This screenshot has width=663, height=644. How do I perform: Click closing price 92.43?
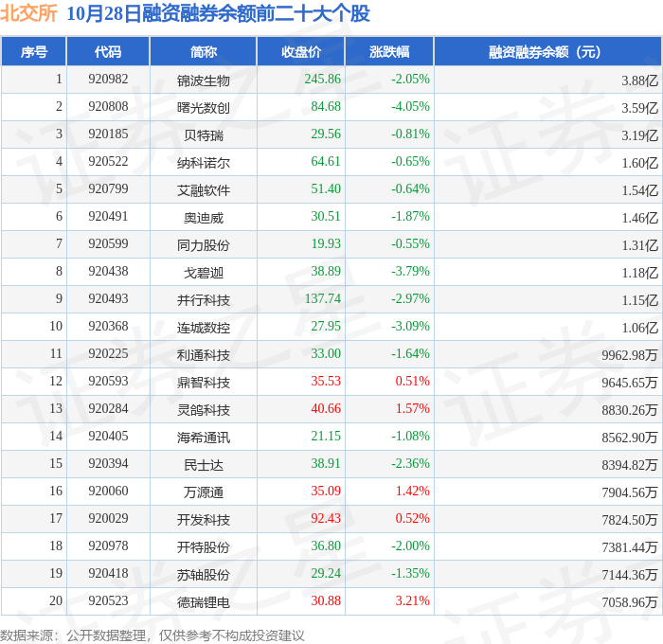[326, 519]
